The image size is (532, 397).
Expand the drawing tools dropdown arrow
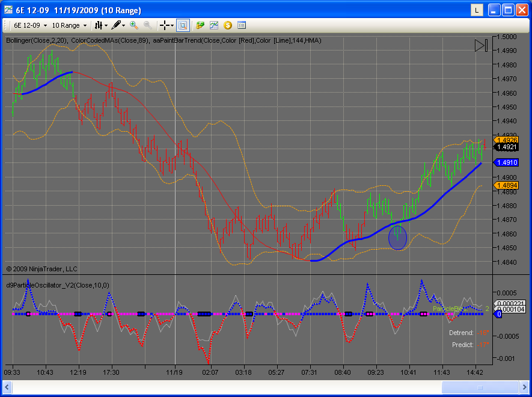pos(123,25)
